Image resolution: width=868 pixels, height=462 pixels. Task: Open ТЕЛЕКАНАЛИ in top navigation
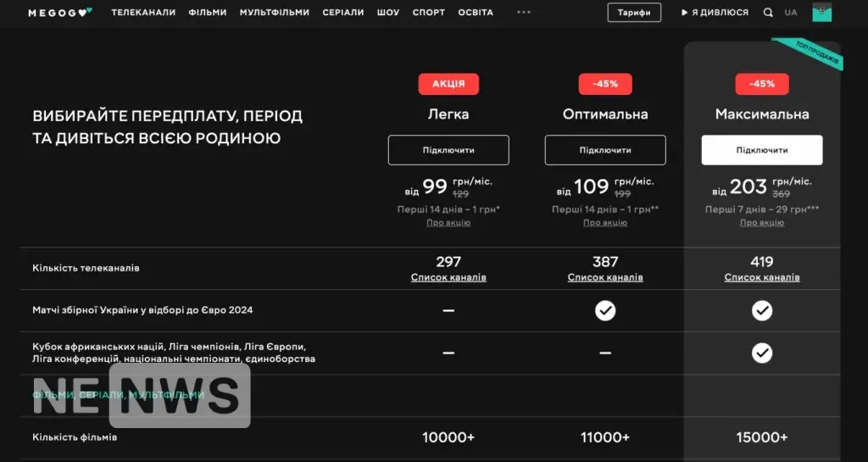pos(143,12)
